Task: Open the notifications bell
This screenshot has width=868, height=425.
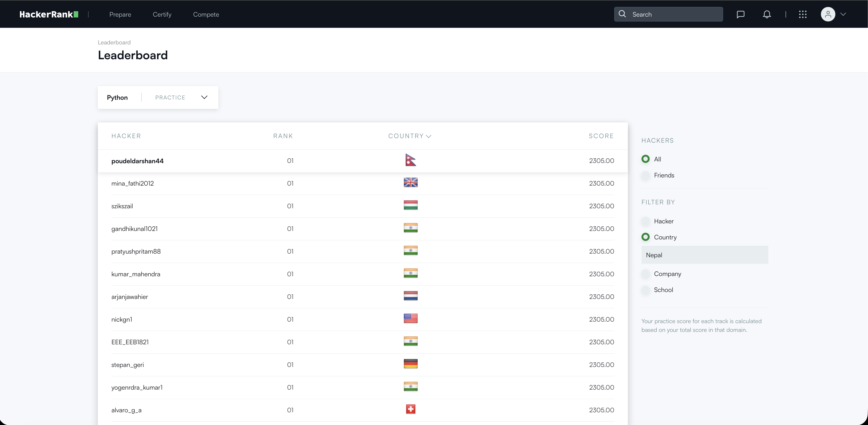Action: 767,14
